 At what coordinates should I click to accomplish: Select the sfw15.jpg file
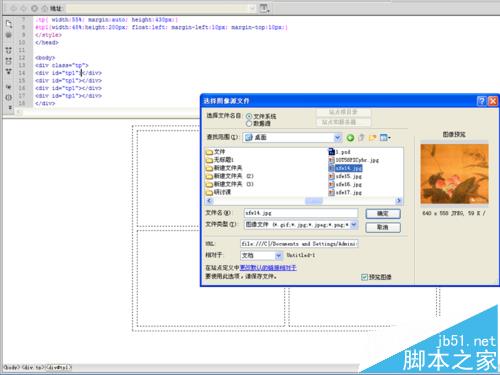coord(345,176)
